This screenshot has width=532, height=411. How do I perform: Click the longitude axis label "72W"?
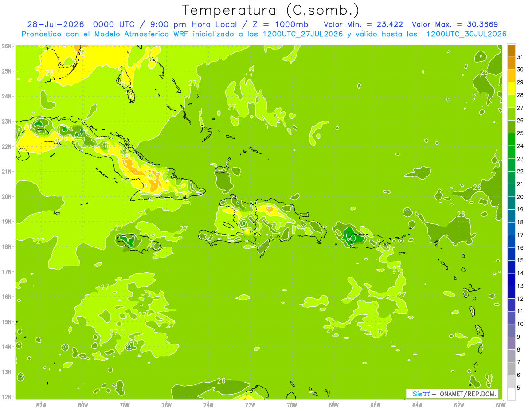coord(250,405)
